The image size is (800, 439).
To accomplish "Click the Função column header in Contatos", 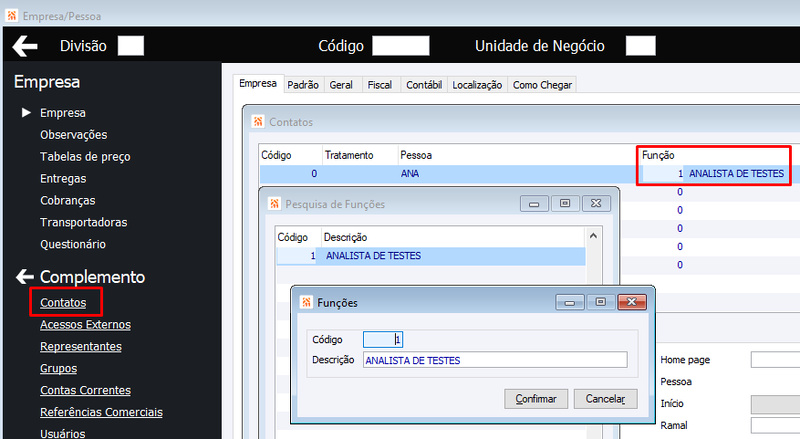I will (x=658, y=155).
